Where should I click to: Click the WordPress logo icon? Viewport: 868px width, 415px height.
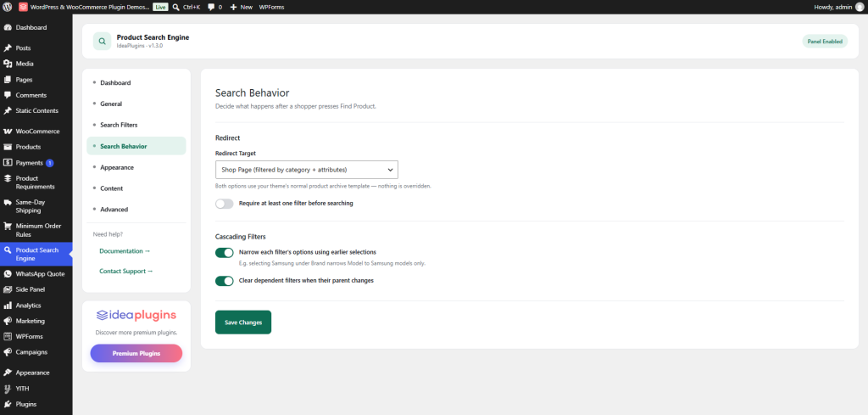pyautogui.click(x=8, y=7)
